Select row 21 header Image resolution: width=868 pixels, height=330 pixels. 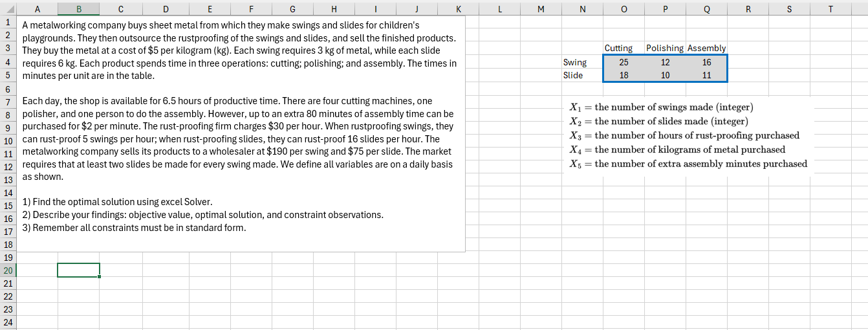[x=8, y=284]
